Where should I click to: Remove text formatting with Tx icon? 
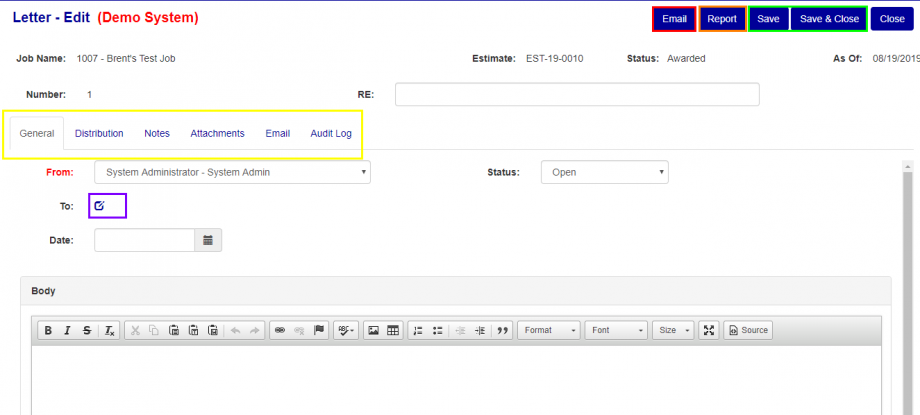coord(110,330)
